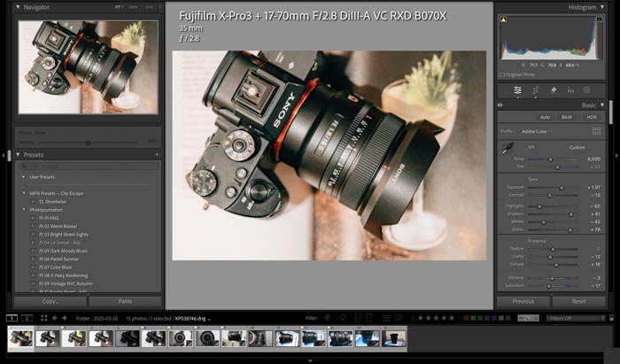Collapse the Histogram panel

602,7
